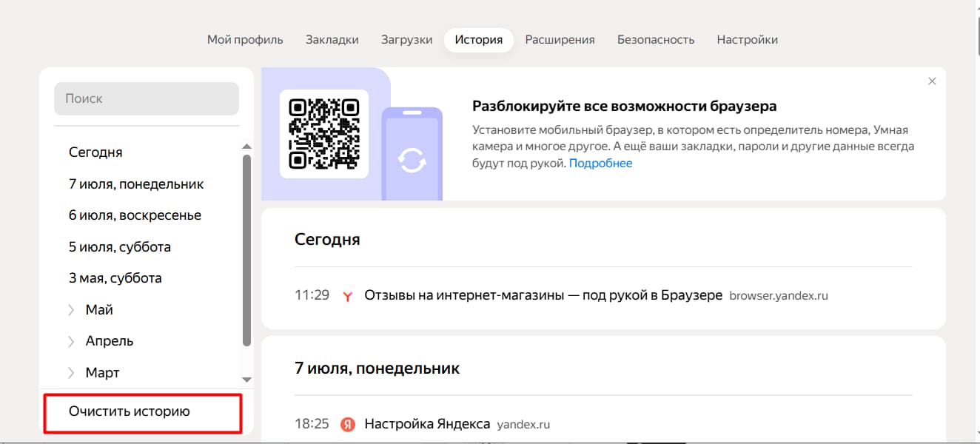The image size is (980, 444).
Task: Switch to the Закладки tab
Action: point(332,40)
